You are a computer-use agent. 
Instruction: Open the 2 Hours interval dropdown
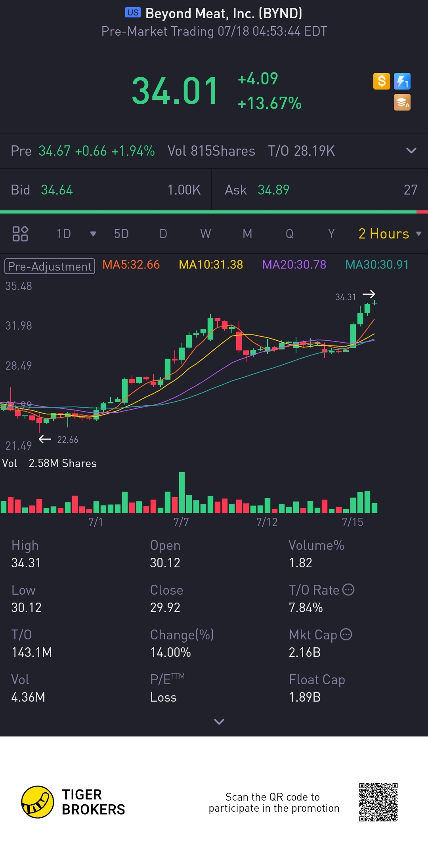390,234
